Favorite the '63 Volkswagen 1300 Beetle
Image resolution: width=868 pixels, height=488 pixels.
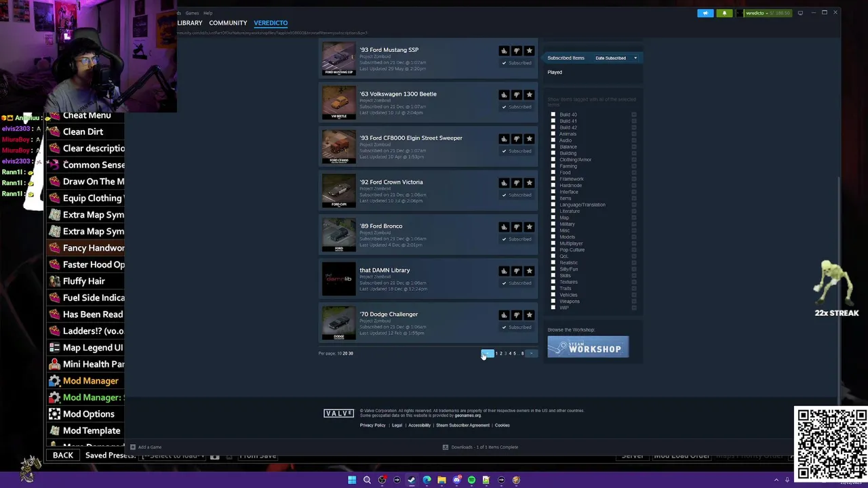(530, 95)
